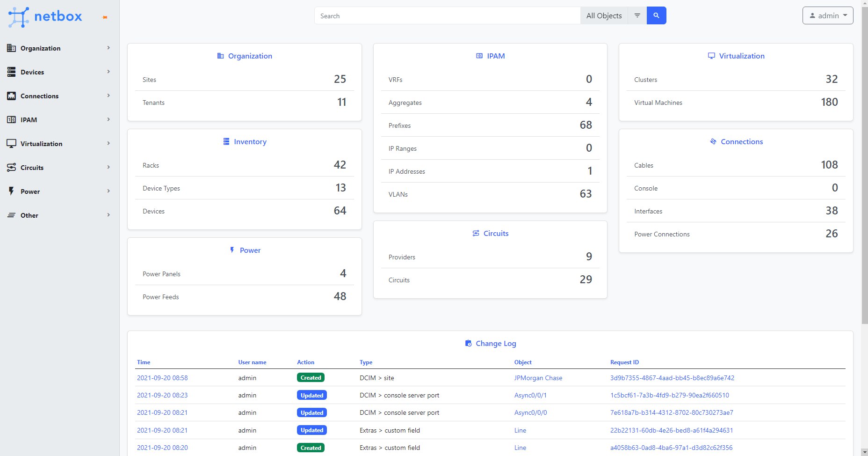Open the admin user dropdown
Viewport: 868px width, 456px height.
click(828, 15)
